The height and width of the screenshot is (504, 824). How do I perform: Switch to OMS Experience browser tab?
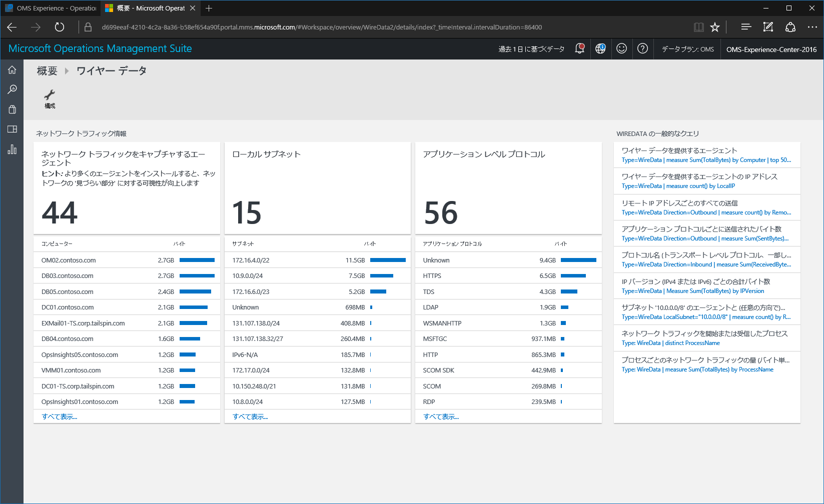pos(51,8)
